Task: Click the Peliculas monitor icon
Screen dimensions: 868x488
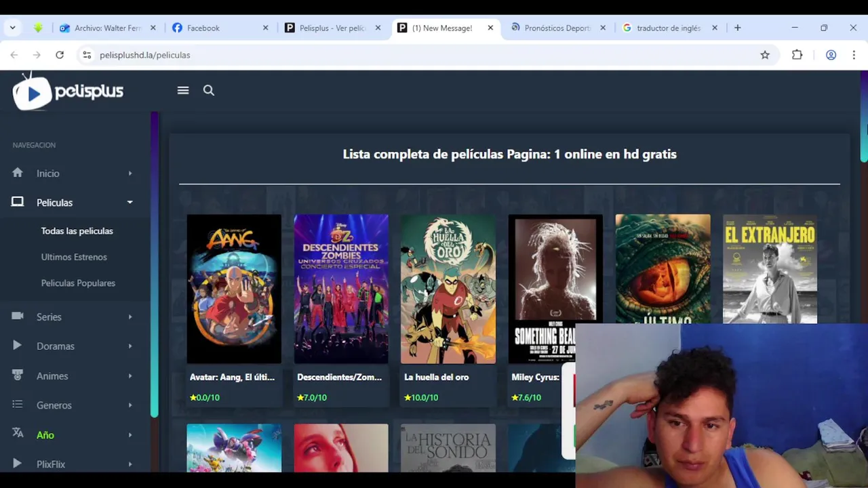Action: [x=18, y=202]
